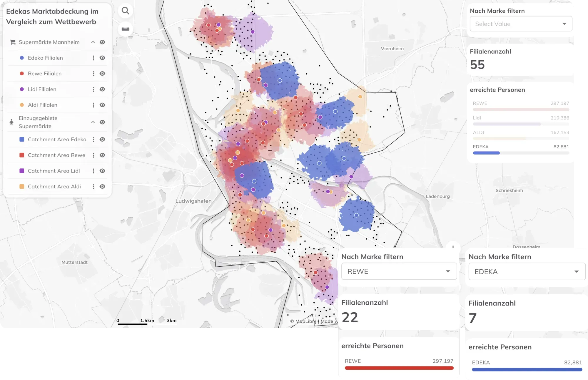Screen dimensions: 588x380
Task: Open options menu for Catchment Area Aldi
Action: pyautogui.click(x=93, y=187)
